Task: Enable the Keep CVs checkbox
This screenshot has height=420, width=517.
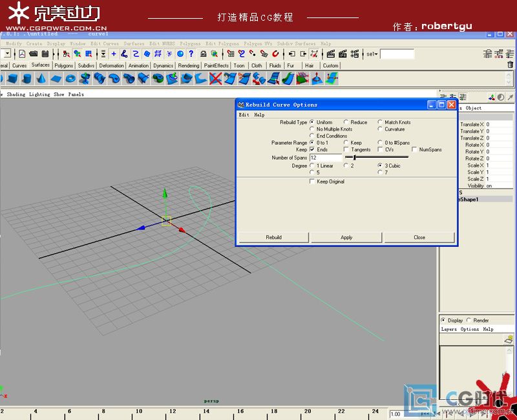Action: pos(380,149)
